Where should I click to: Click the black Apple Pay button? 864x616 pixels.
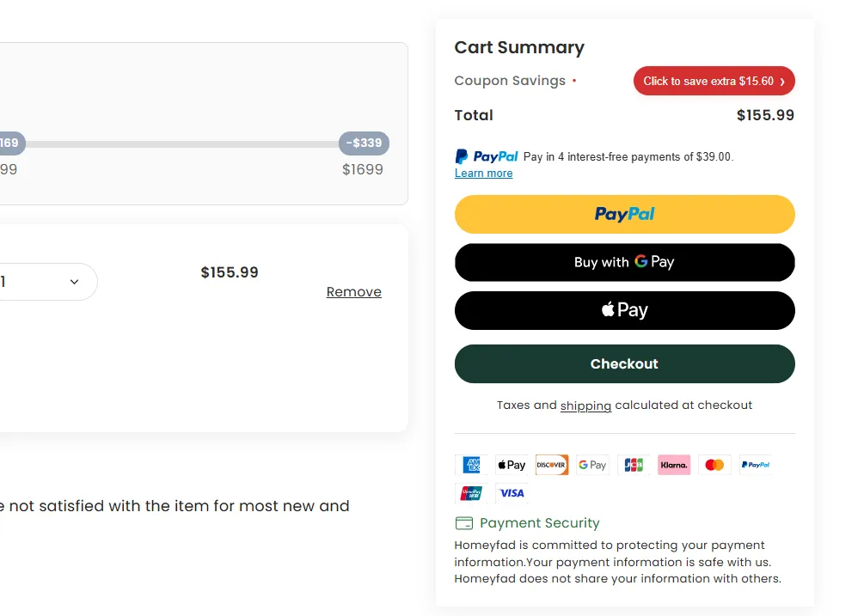click(x=624, y=310)
